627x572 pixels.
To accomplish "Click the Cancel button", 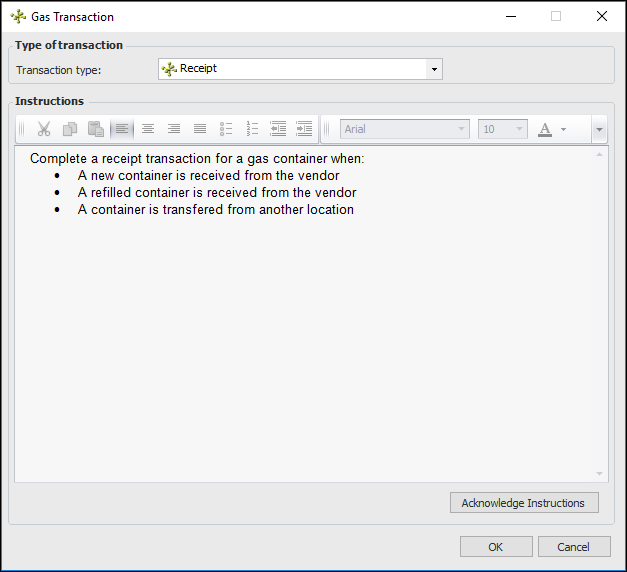I will 574,547.
